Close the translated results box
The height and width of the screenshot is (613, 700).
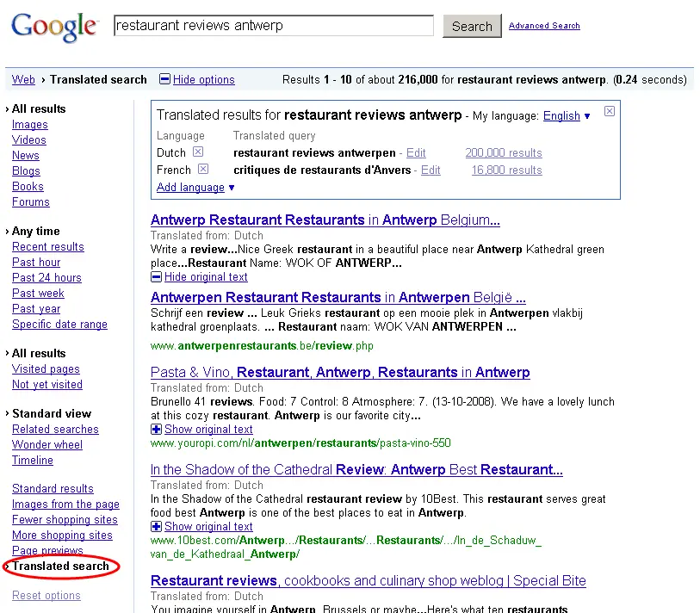point(610,111)
